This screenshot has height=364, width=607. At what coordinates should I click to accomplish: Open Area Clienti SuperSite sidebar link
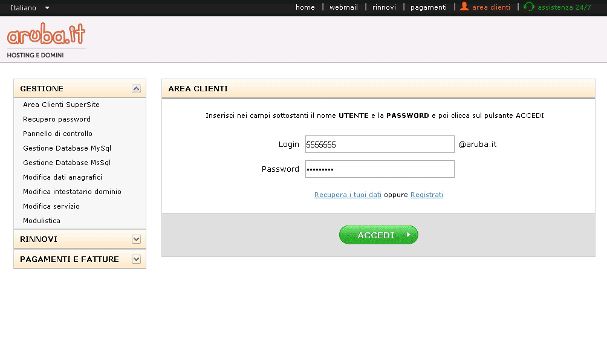tap(61, 105)
